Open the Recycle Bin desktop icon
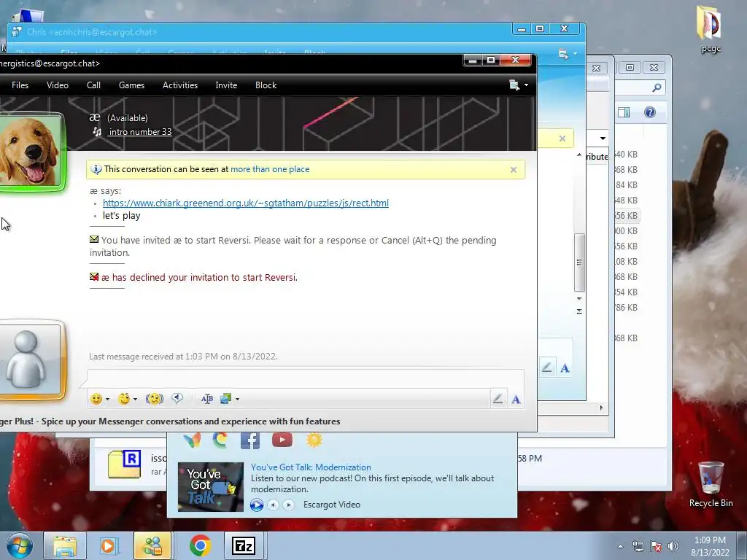 [x=711, y=484]
